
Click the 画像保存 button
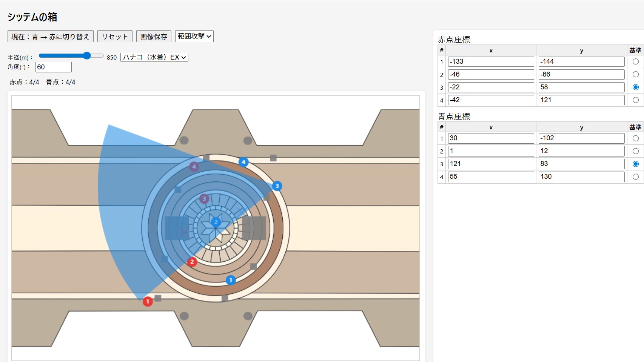pyautogui.click(x=154, y=37)
